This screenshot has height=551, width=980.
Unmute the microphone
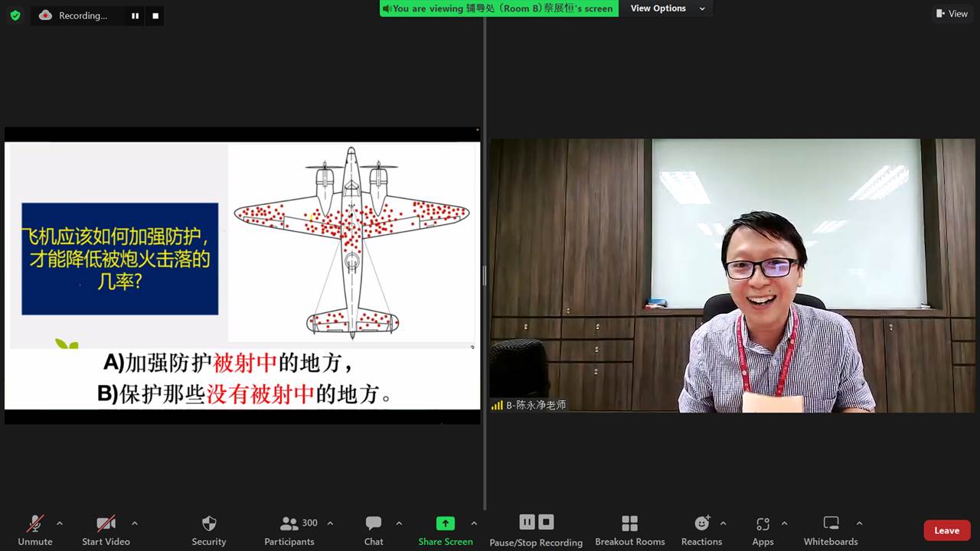[35, 530]
